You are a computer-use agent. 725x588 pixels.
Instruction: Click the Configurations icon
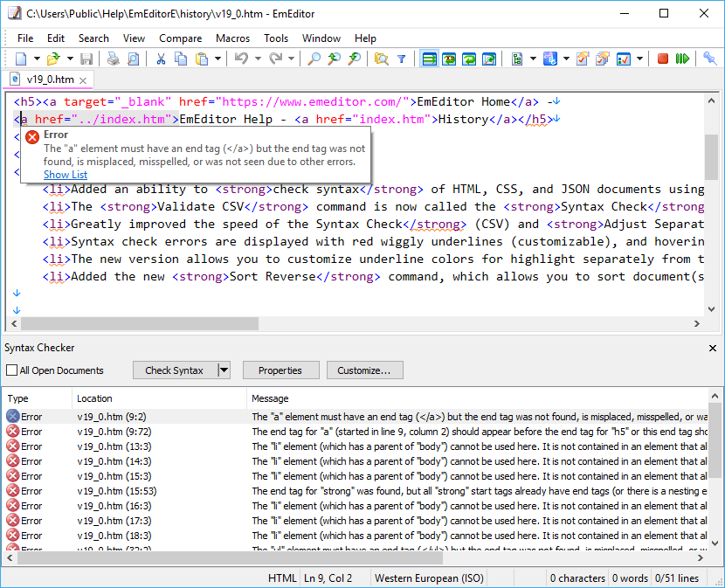pyautogui.click(x=549, y=59)
